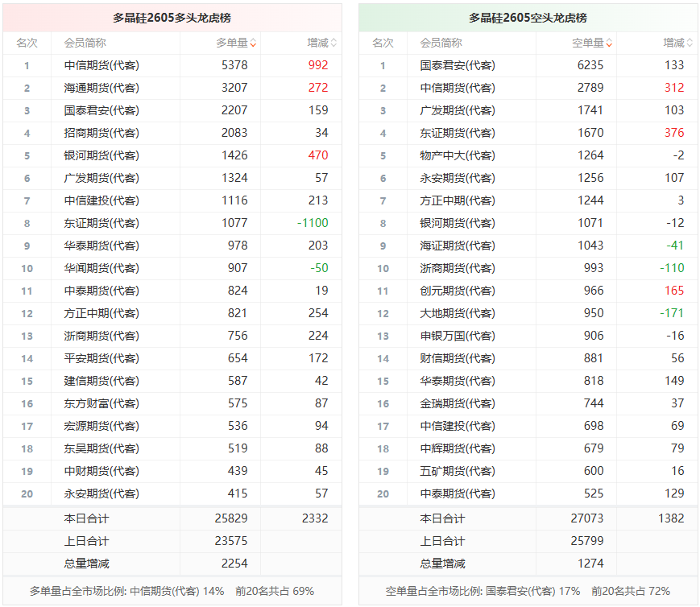The image size is (700, 607).
Task: Click 中辉期货(代客) row
Action: pos(528,448)
